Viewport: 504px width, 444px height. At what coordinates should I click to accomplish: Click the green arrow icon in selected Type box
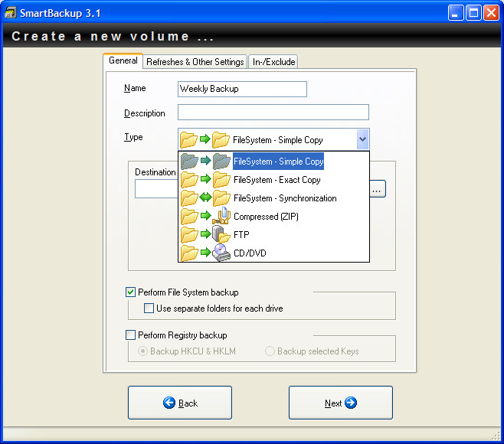[x=205, y=139]
